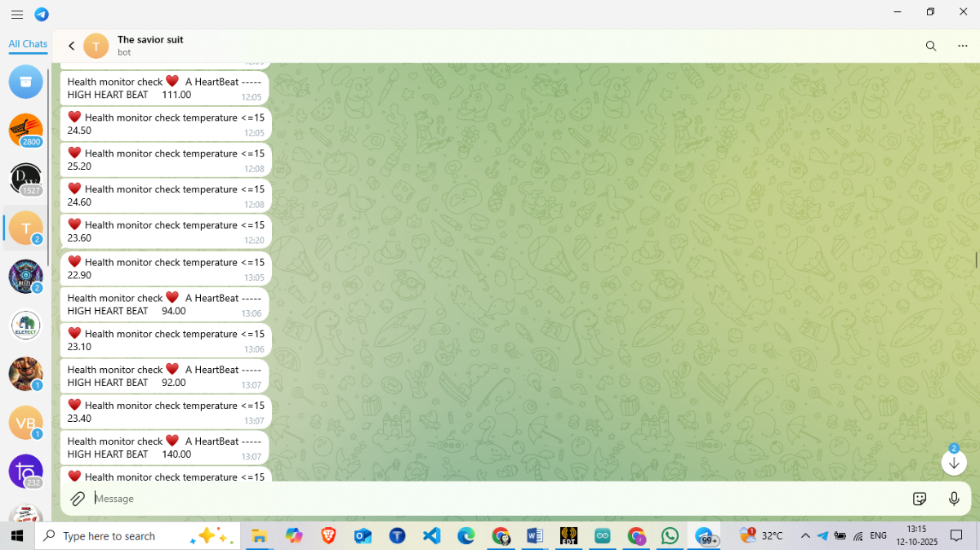Open the three-dot chat options menu
Screen dimensions: 980x550
click(962, 47)
